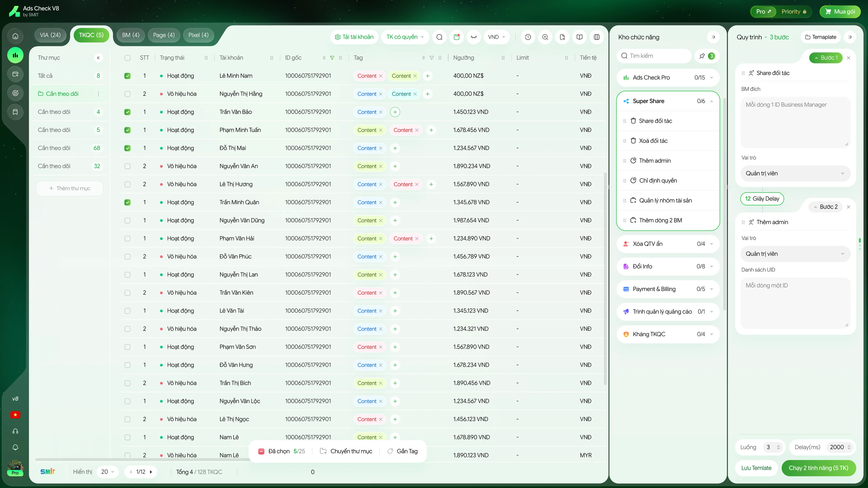The image size is (868, 488).
Task: Collapse the Quy trình panel
Action: [x=850, y=37]
